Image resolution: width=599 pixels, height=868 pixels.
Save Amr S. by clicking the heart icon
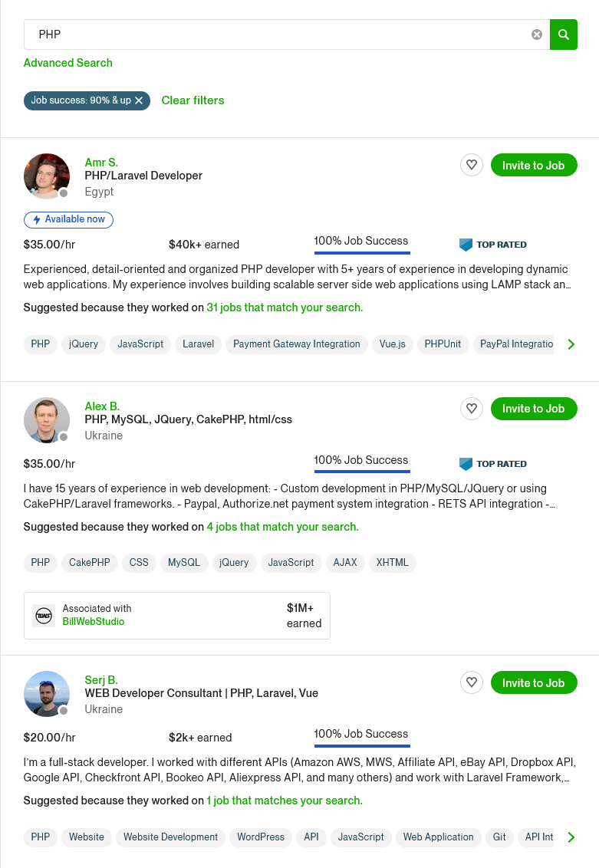[472, 165]
